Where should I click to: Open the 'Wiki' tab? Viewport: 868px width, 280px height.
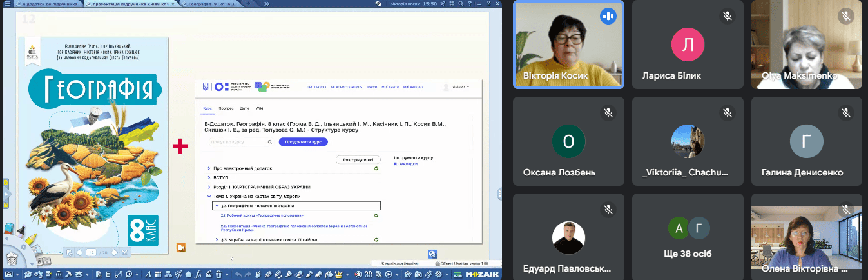click(x=259, y=108)
